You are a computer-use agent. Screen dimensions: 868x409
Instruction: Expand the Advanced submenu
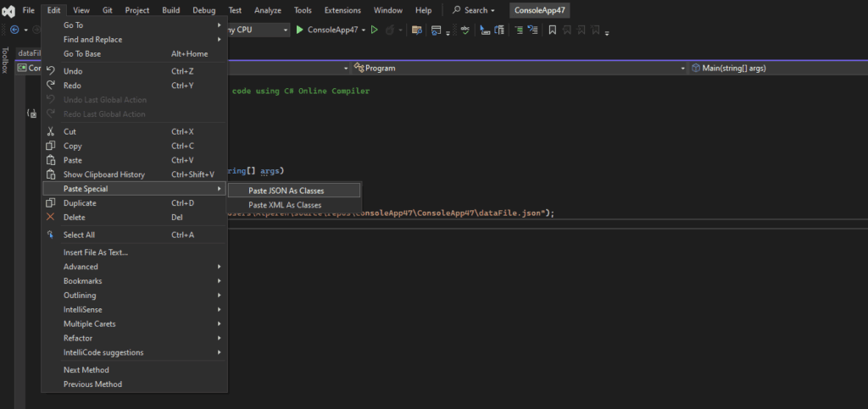135,267
